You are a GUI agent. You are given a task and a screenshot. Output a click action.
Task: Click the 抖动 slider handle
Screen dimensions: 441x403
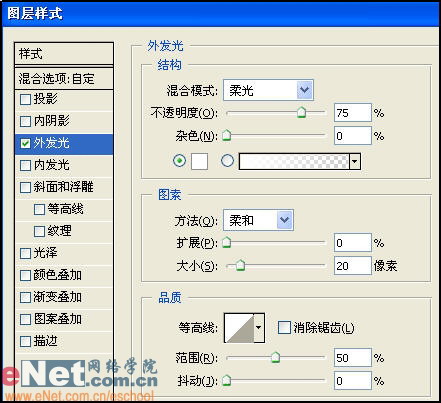(227, 380)
